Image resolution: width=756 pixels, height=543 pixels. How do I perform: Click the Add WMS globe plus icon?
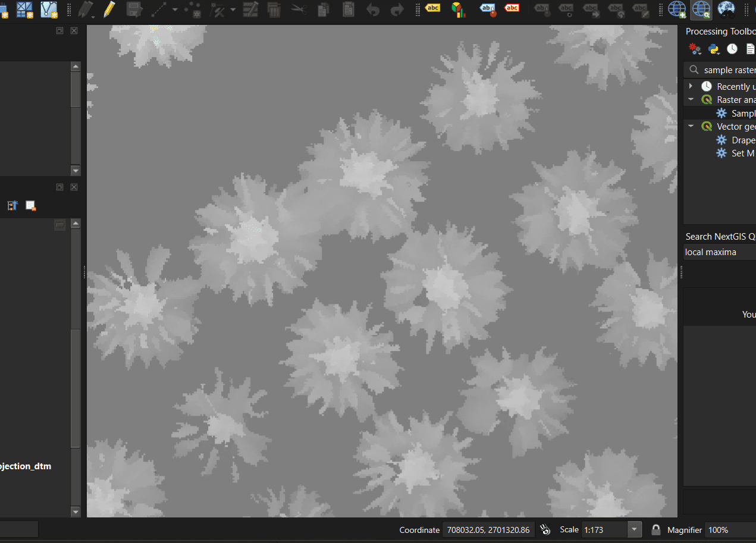[677, 8]
